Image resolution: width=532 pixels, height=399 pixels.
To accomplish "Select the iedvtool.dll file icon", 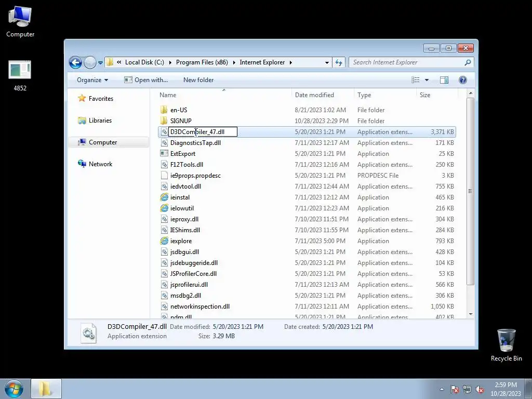I will pos(164,187).
